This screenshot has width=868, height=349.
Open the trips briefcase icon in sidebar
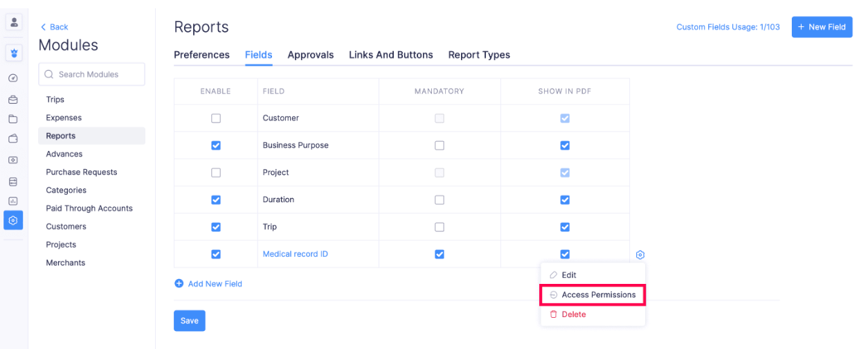pos(12,99)
